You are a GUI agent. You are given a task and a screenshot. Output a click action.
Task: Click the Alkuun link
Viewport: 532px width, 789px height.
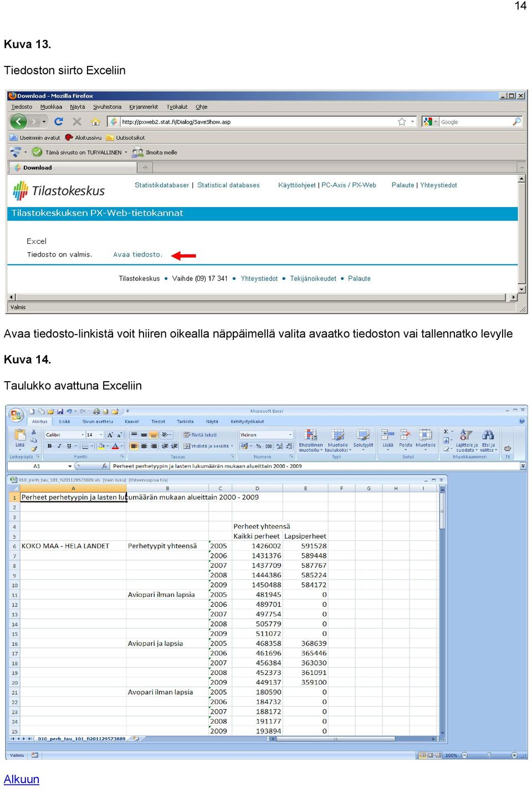(22, 779)
